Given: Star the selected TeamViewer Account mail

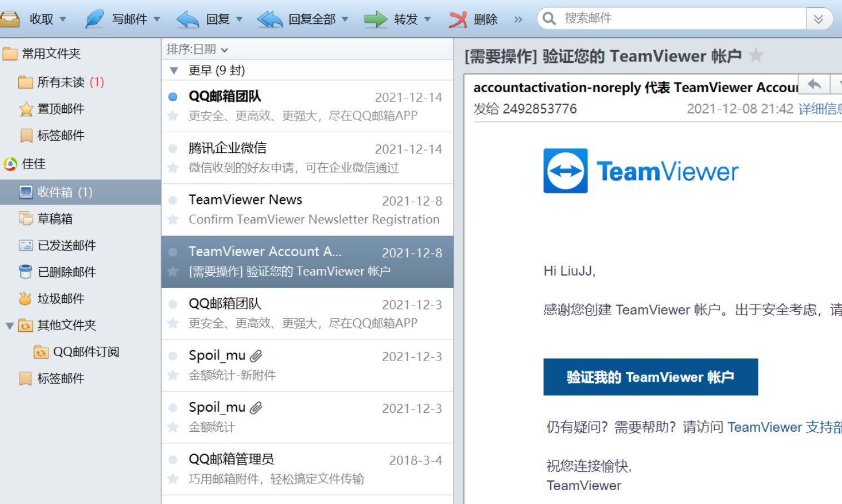Looking at the screenshot, I should click(173, 271).
